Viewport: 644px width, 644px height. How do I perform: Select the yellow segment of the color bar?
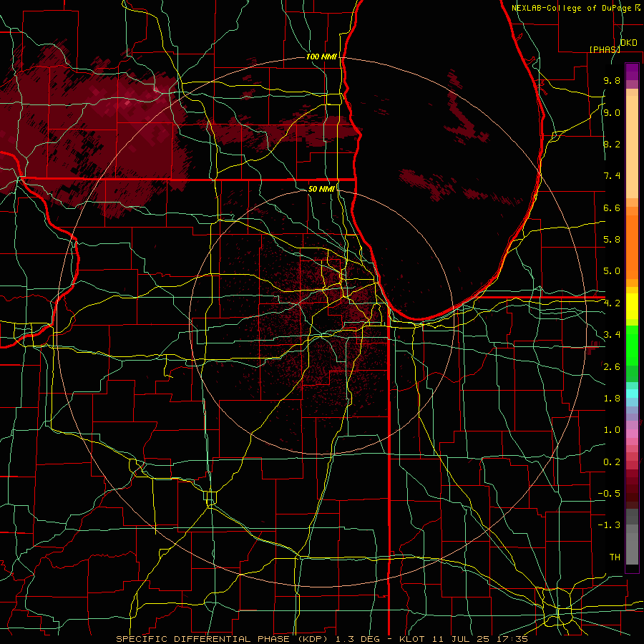632,306
